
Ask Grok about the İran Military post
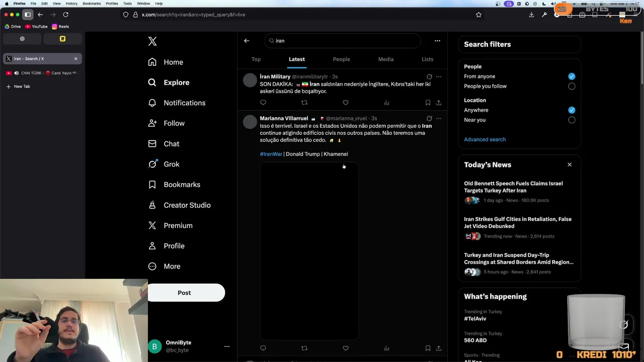tap(429, 77)
